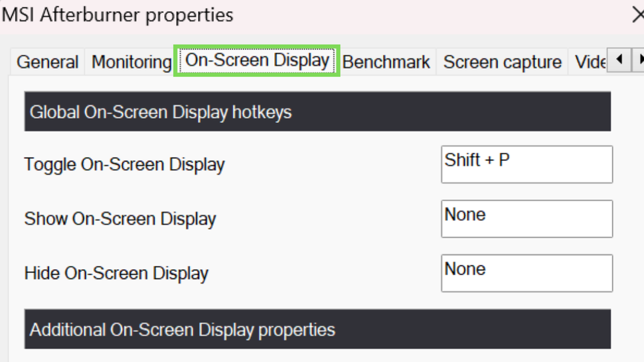
Task: Click the Additional On-Screen Display properties header
Action: pos(317,330)
